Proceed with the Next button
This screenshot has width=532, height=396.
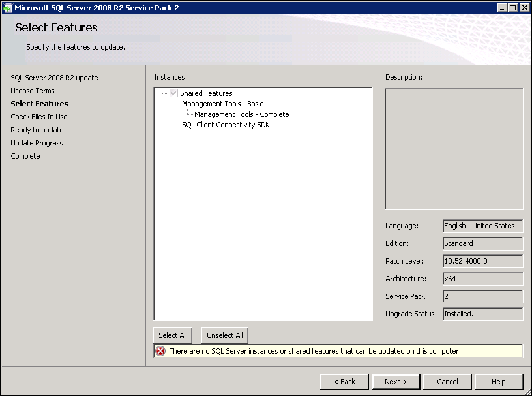coord(396,382)
